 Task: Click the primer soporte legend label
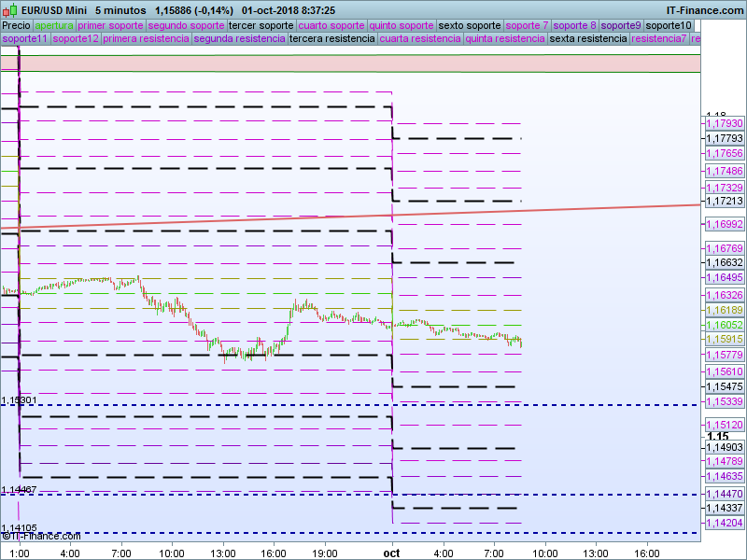tap(111, 25)
